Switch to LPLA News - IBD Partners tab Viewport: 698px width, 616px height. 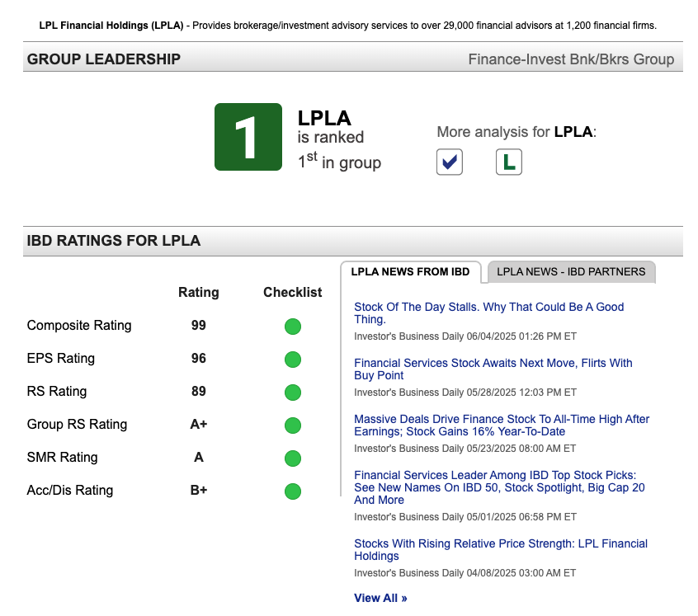pos(571,272)
